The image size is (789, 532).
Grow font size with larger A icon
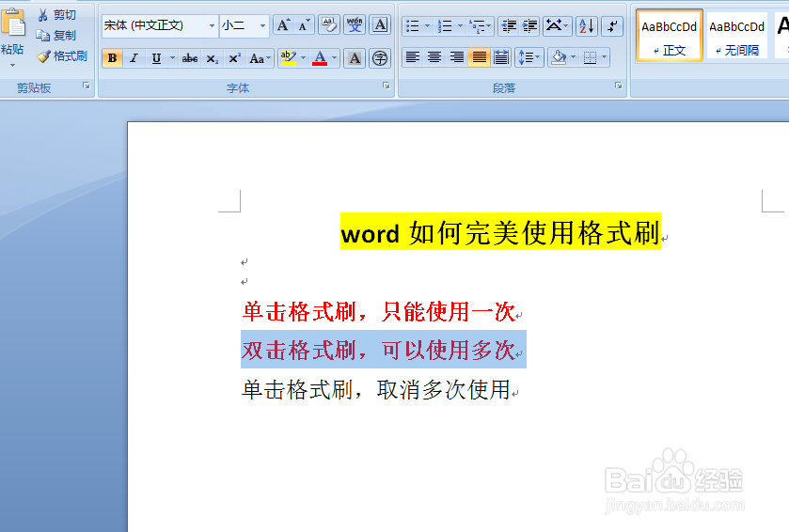pyautogui.click(x=283, y=25)
